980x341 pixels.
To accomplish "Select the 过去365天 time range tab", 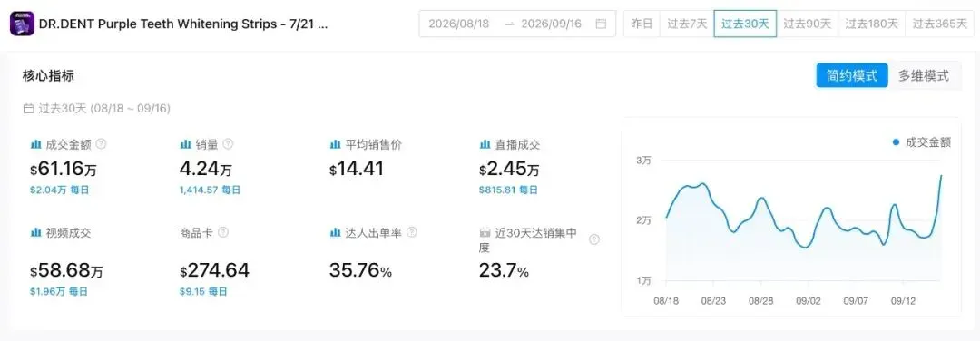I will coord(939,24).
